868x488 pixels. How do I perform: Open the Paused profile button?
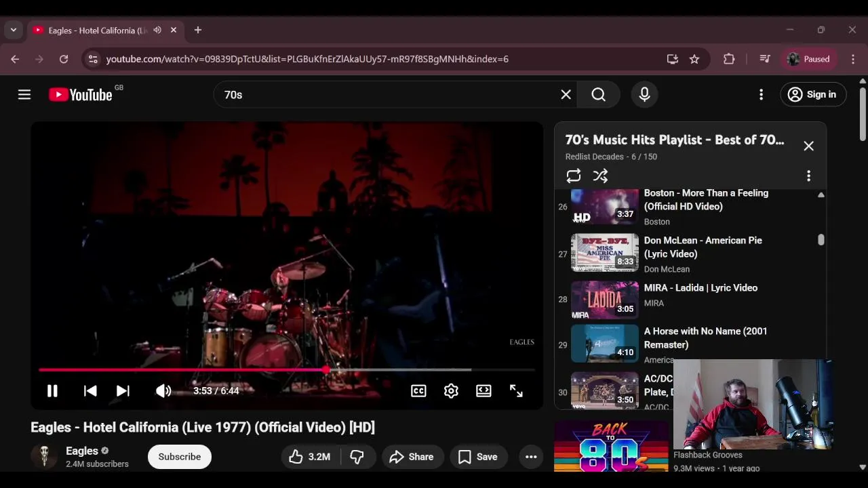[809, 59]
